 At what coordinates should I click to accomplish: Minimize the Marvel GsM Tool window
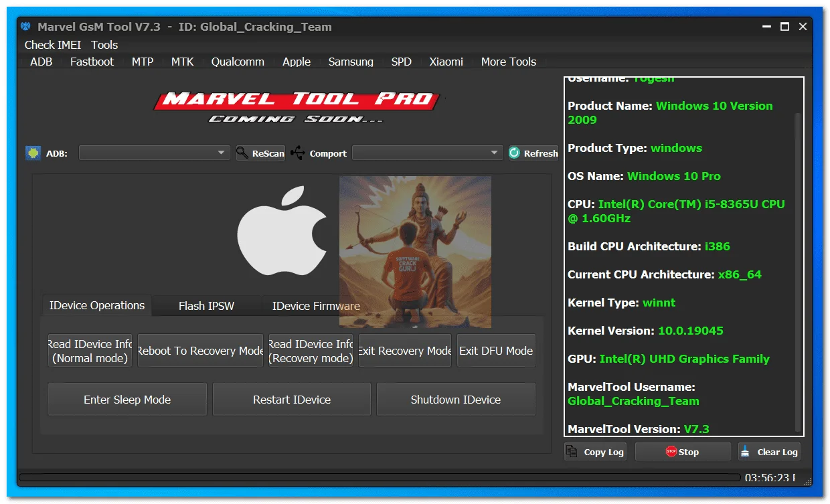767,27
